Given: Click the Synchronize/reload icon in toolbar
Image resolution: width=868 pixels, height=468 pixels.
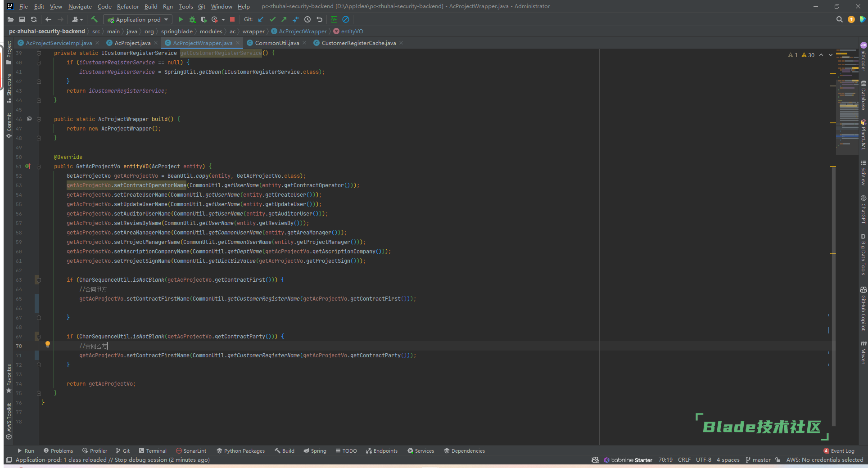Looking at the screenshot, I should pos(34,19).
